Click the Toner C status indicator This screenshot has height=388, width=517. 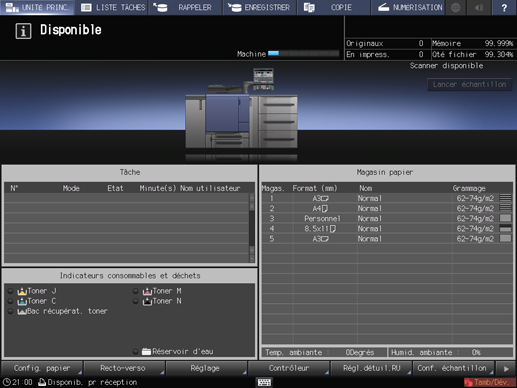(x=10, y=301)
